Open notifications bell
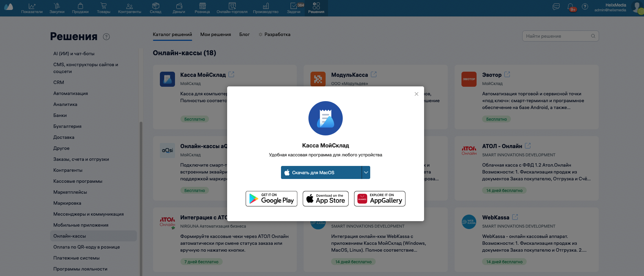The width and height of the screenshot is (644, 276). point(571,7)
